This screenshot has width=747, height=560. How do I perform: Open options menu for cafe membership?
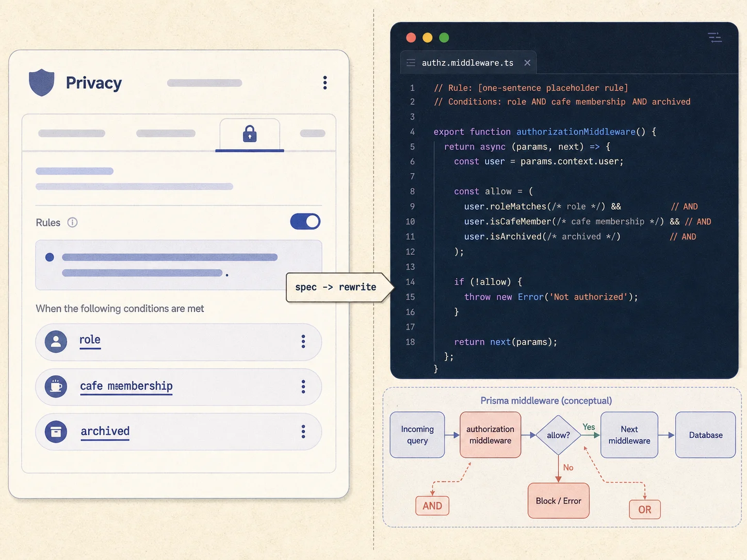[x=303, y=387]
